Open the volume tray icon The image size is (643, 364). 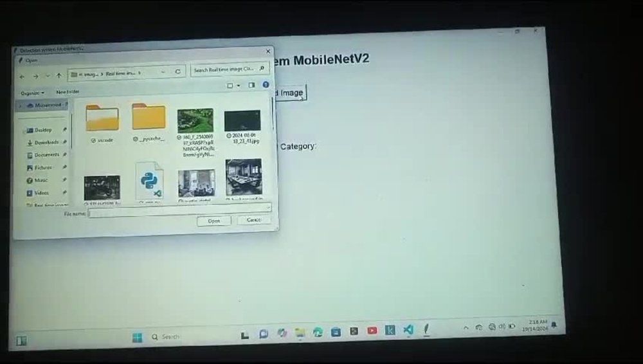click(x=502, y=327)
